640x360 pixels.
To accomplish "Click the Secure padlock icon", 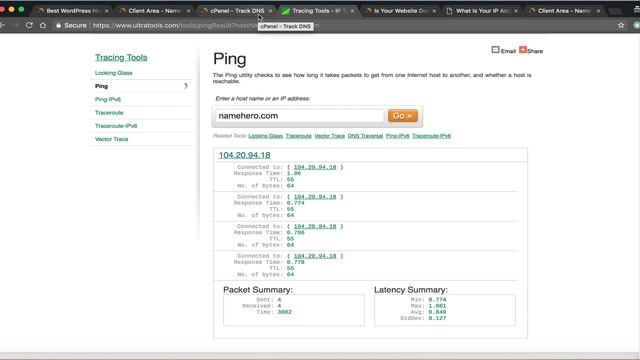I will (58, 25).
